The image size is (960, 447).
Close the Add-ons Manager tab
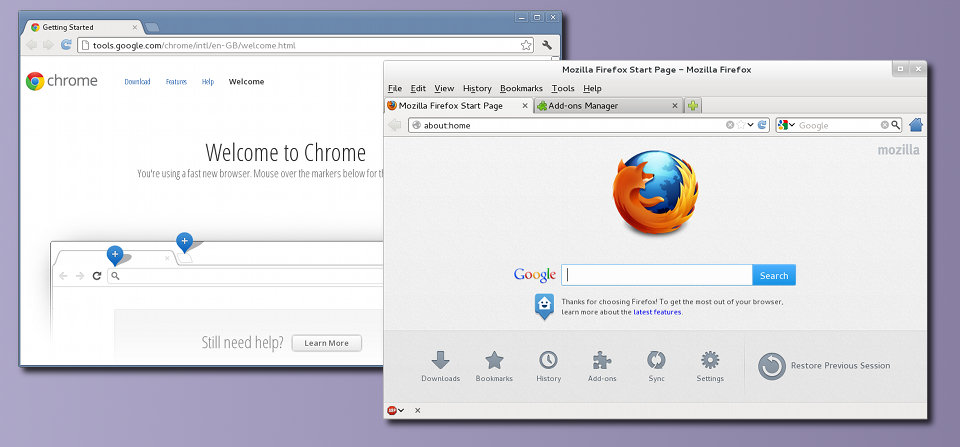[675, 105]
